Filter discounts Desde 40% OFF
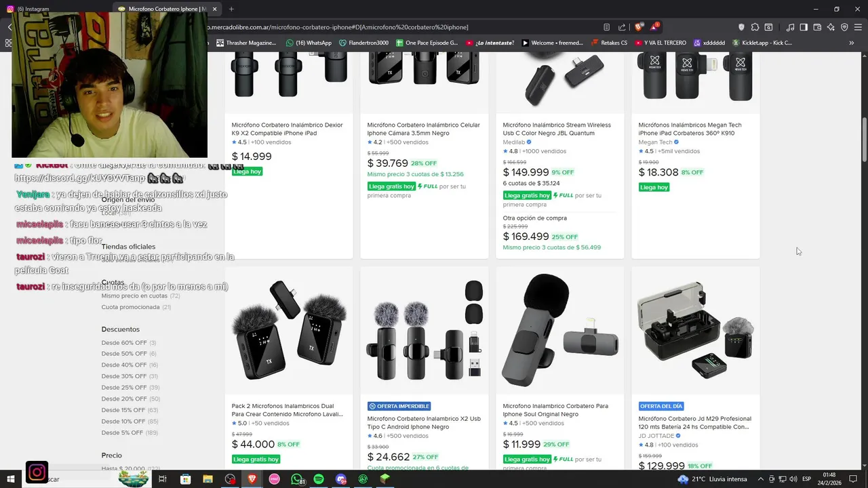Image resolution: width=868 pixels, height=488 pixels. pos(130,365)
